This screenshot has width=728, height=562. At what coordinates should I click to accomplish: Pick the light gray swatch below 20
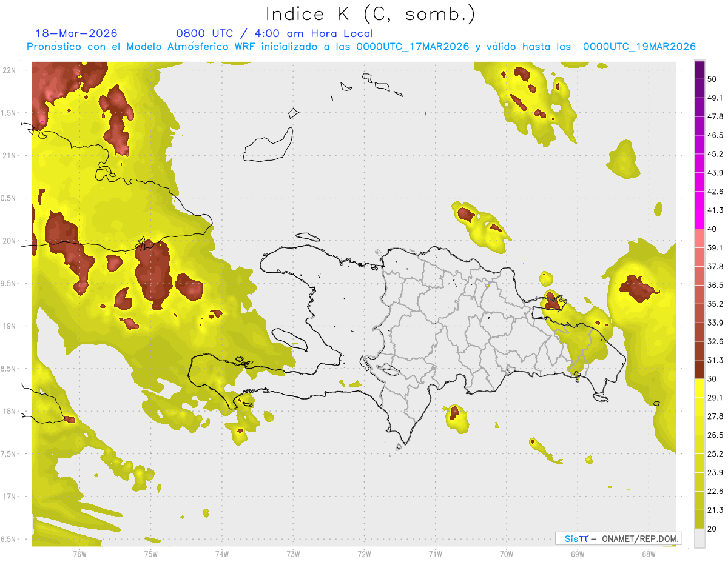[700, 538]
